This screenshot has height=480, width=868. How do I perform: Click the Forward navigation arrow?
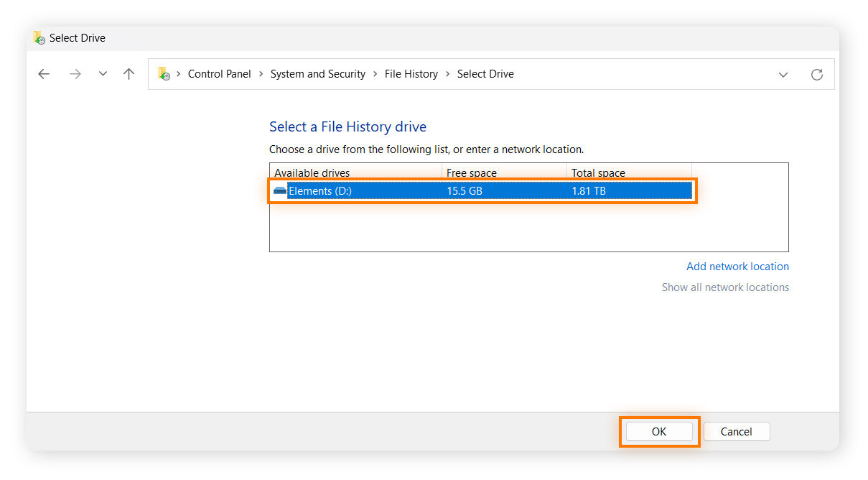point(75,74)
